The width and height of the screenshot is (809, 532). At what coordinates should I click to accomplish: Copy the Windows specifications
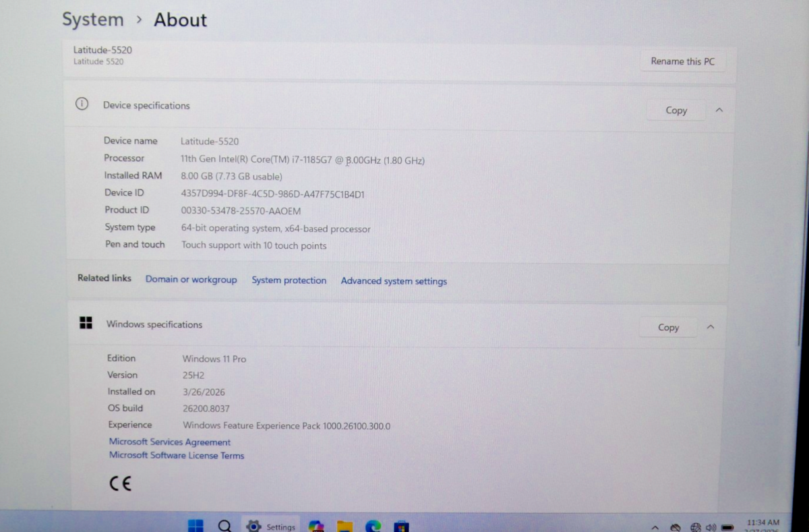(668, 327)
